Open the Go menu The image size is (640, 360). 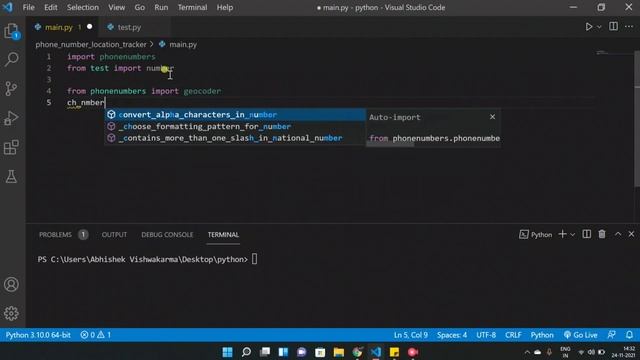click(140, 7)
